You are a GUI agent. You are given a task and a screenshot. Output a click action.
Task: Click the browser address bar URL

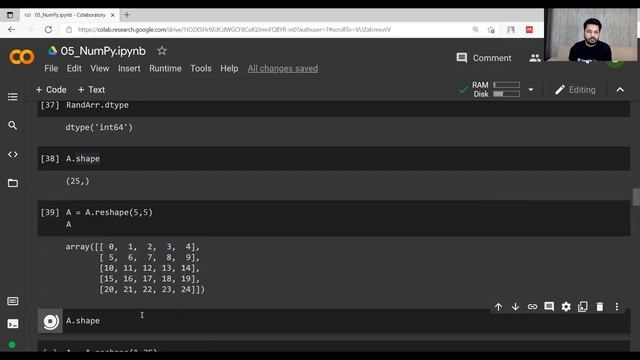234,29
